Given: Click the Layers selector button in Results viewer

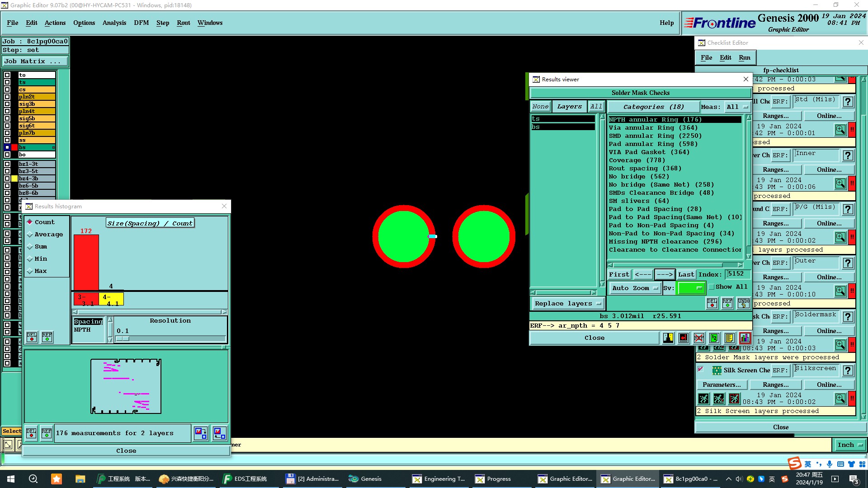Looking at the screenshot, I should (569, 107).
